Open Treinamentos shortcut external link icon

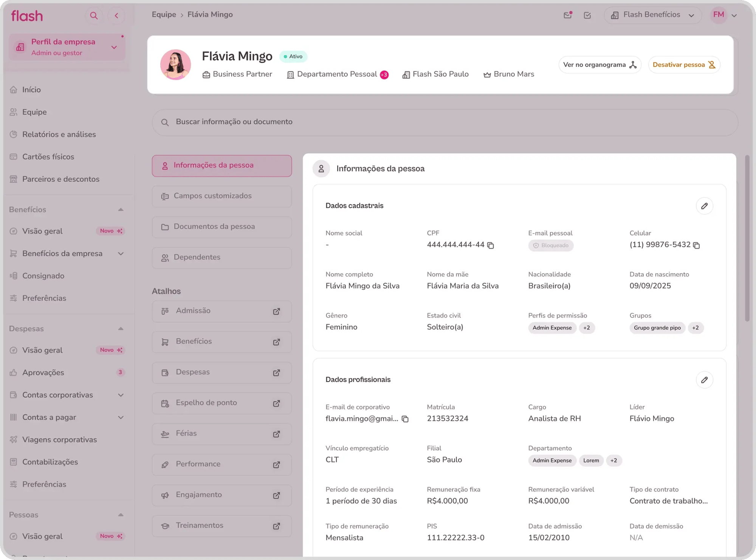pyautogui.click(x=277, y=526)
